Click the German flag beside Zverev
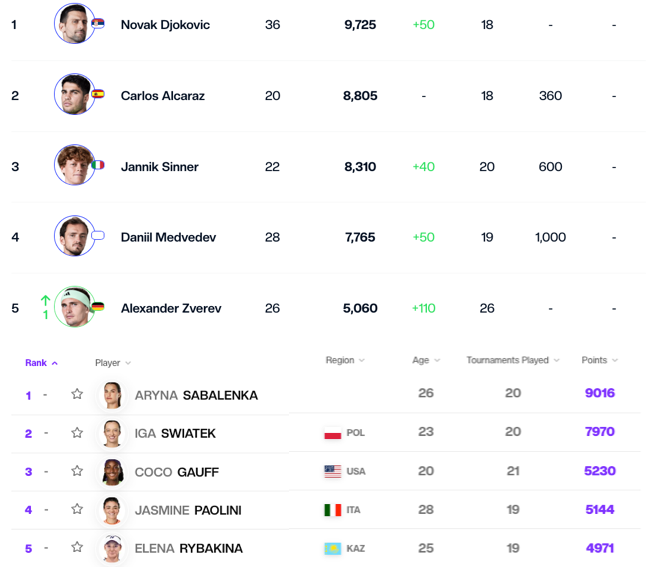The image size is (656, 568). (x=98, y=306)
